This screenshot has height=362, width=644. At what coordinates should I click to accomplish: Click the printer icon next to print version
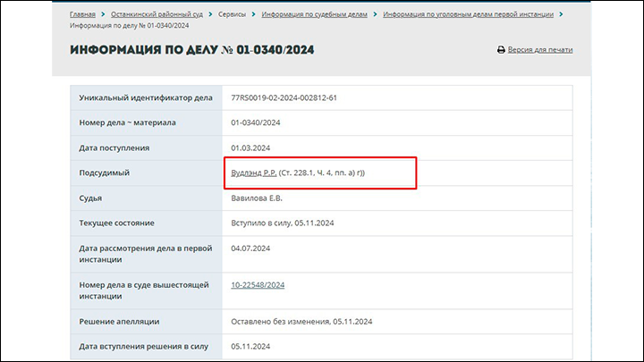click(501, 50)
